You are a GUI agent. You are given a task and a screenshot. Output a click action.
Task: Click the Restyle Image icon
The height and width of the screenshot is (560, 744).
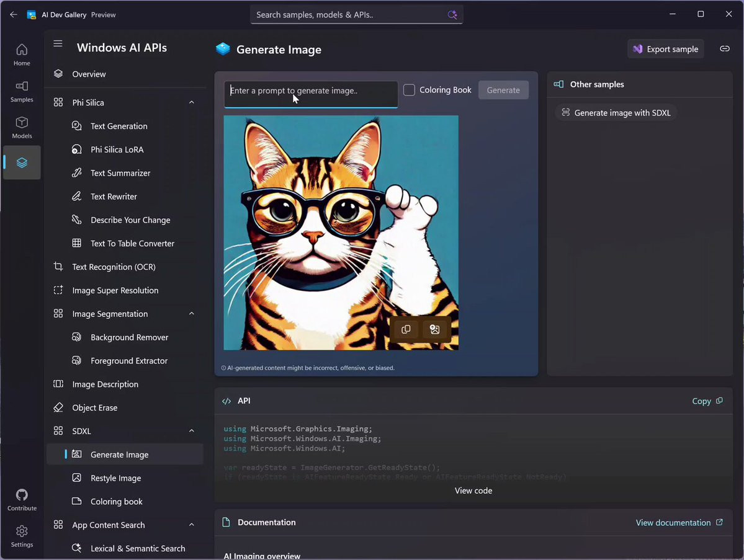point(76,478)
